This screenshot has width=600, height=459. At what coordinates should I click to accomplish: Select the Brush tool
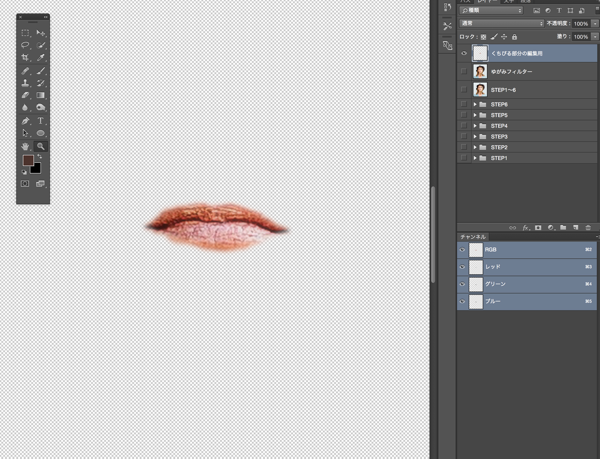click(x=41, y=71)
